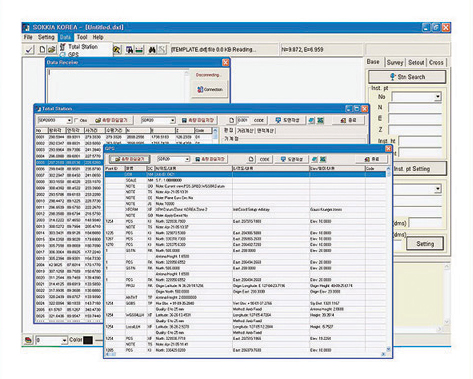Click the Inst. pt Setting button
This screenshot has height=379, width=473.
click(x=419, y=169)
